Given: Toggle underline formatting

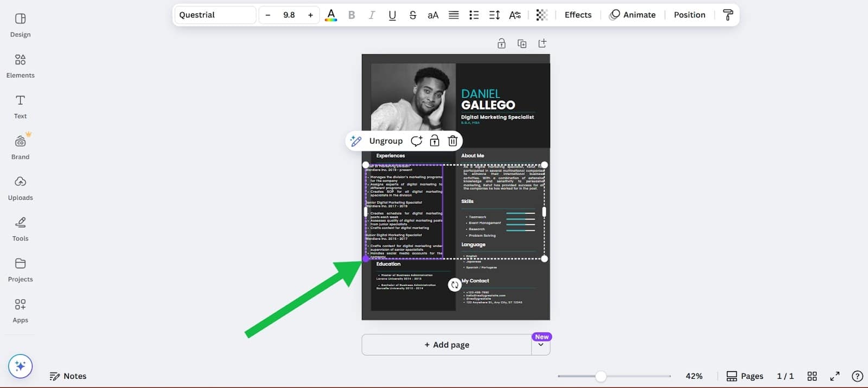Looking at the screenshot, I should pos(392,15).
